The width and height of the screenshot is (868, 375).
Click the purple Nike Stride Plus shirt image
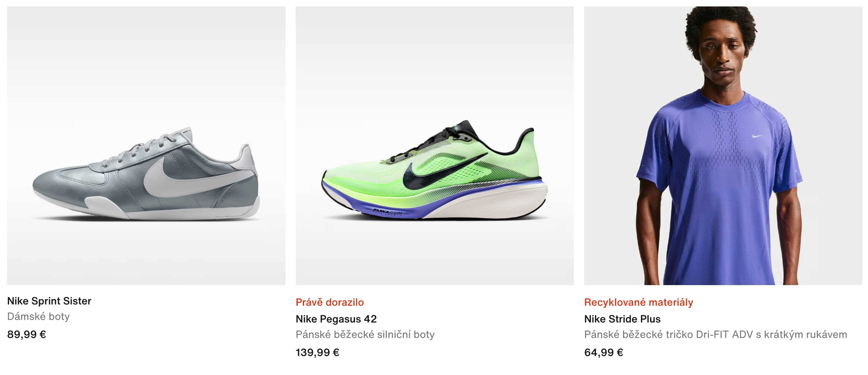coord(724,169)
